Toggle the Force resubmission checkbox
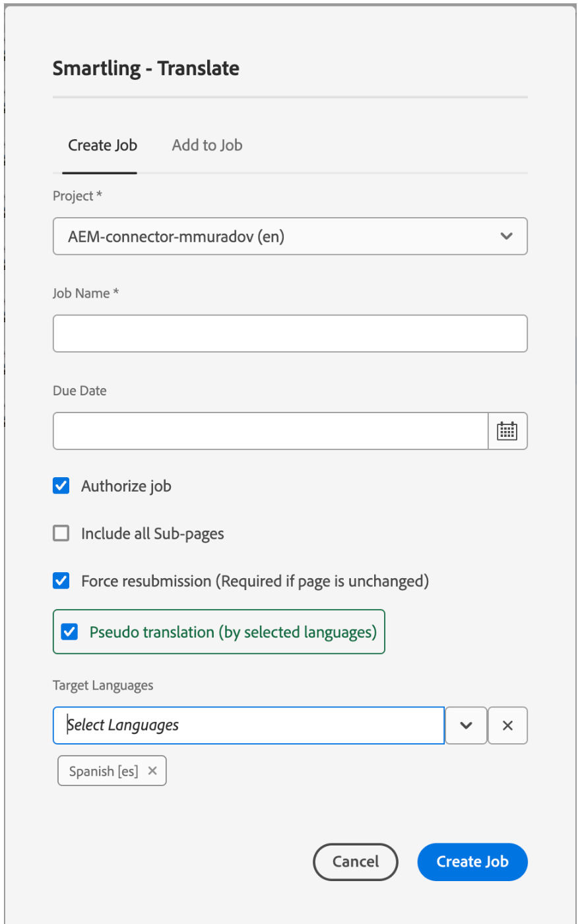 pos(61,581)
